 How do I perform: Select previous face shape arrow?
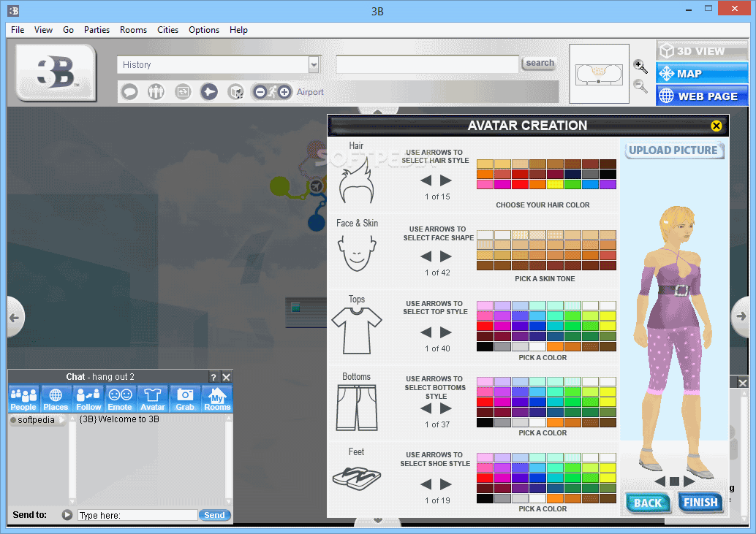(426, 256)
